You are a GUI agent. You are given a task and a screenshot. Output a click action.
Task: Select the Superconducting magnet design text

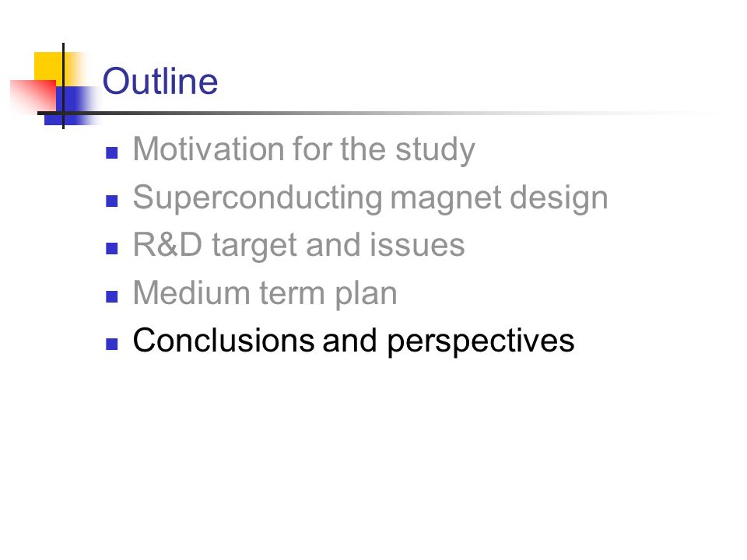pyautogui.click(x=370, y=198)
